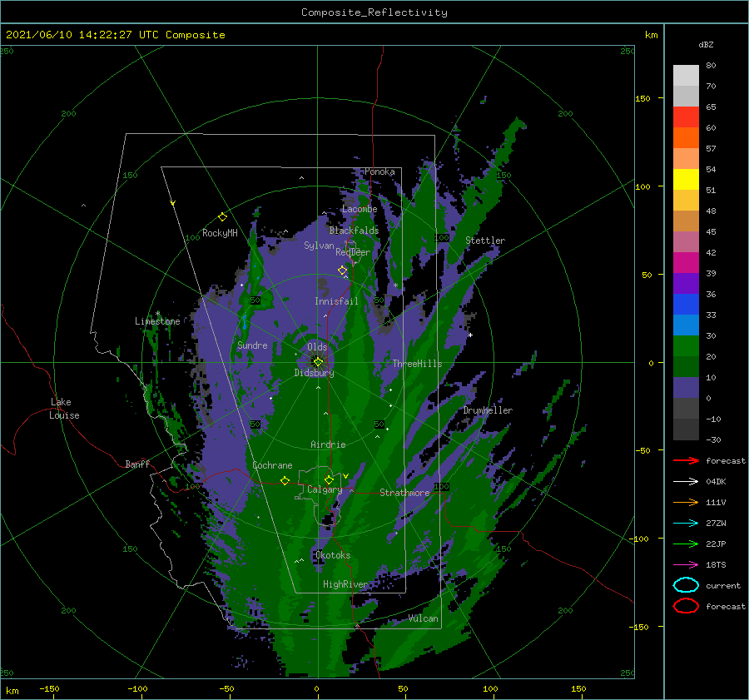
Task: Click the Drumheller town label
Action: (488, 410)
